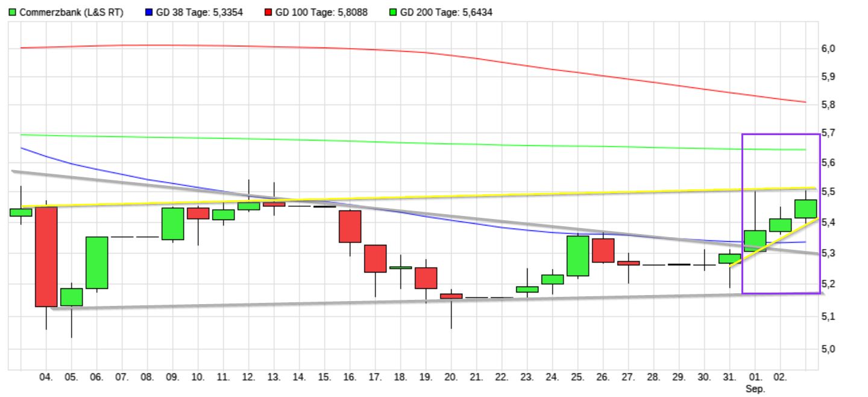This screenshot has height=397, width=868.
Task: Click the red GD 100 Tage swatch
Action: [268, 12]
